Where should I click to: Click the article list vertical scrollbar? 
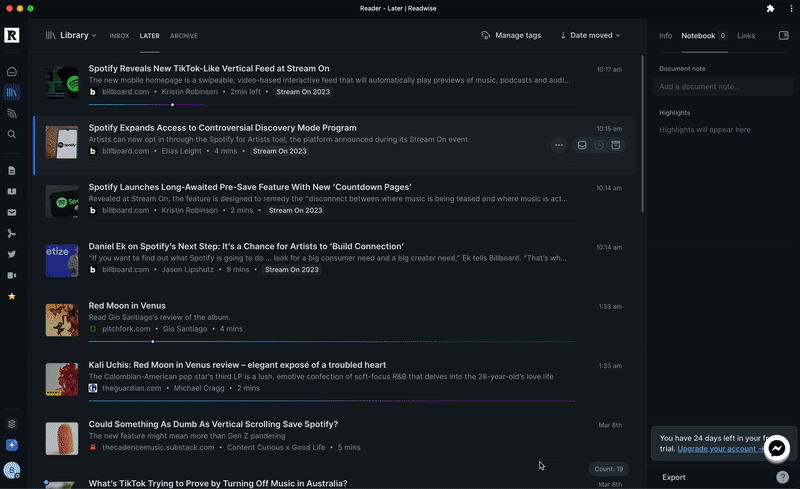pyautogui.click(x=642, y=134)
